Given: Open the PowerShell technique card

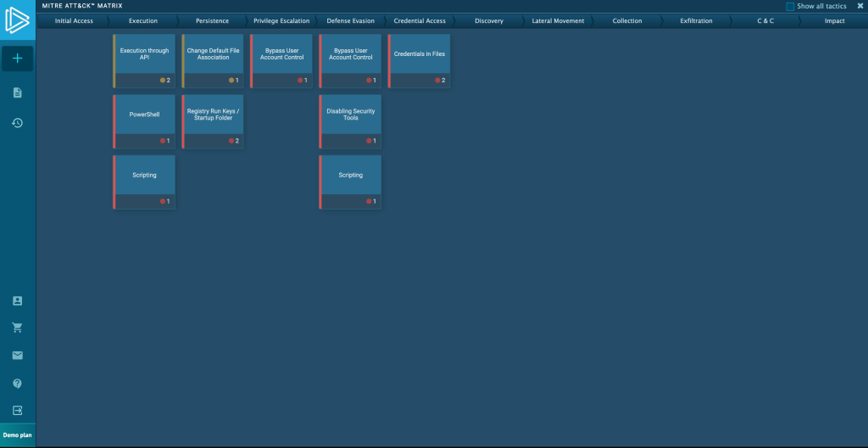Looking at the screenshot, I should tap(144, 121).
